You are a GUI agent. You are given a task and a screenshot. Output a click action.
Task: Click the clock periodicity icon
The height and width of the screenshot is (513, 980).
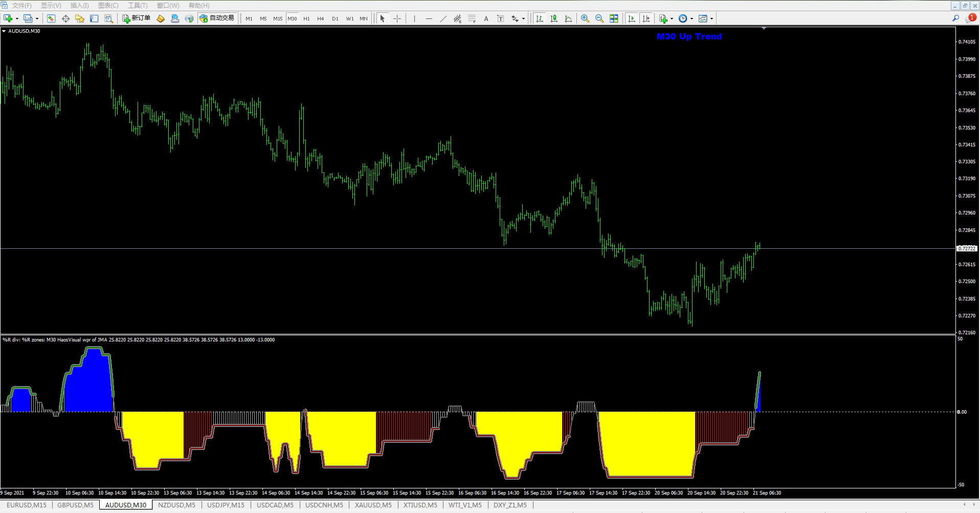[683, 18]
